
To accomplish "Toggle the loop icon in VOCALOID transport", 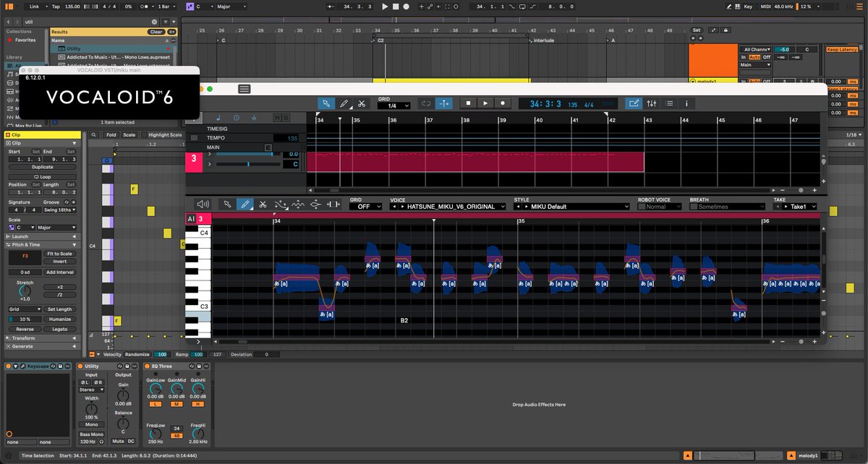I will pos(426,103).
